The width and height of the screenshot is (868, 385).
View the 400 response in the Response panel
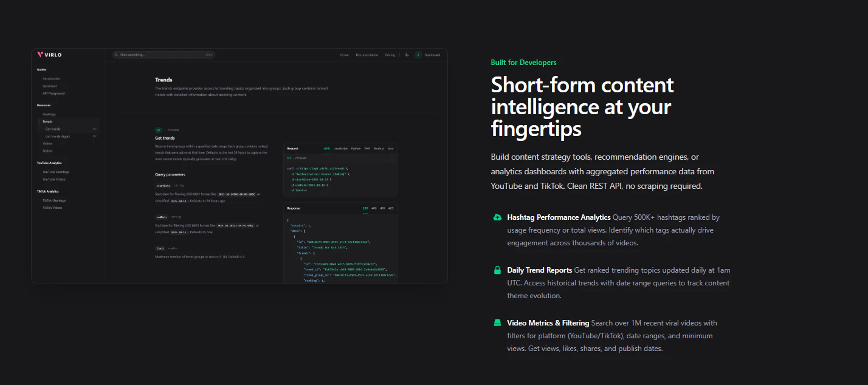coord(373,208)
